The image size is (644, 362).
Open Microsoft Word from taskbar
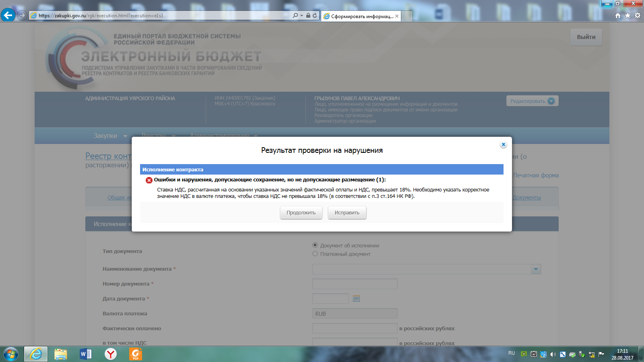click(86, 354)
